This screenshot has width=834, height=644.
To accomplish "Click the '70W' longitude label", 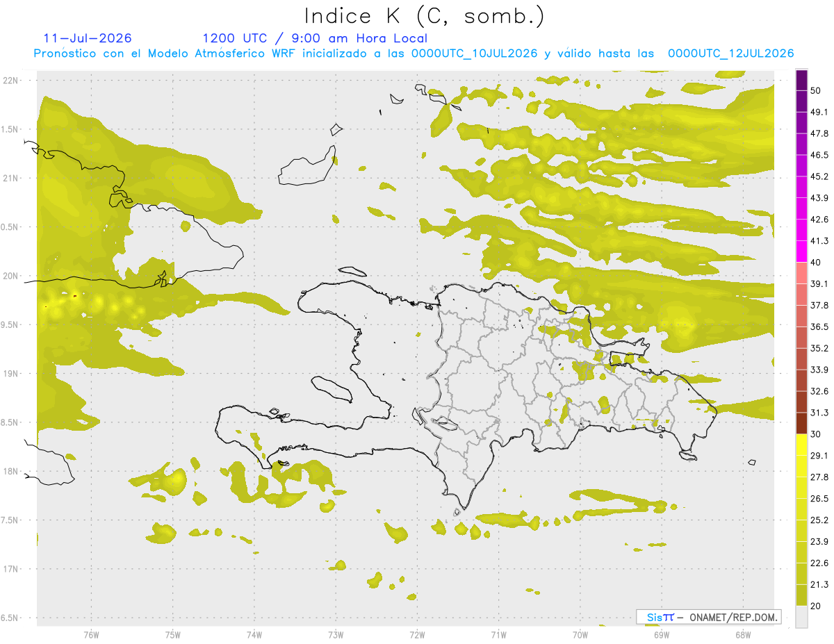I will [x=580, y=634].
